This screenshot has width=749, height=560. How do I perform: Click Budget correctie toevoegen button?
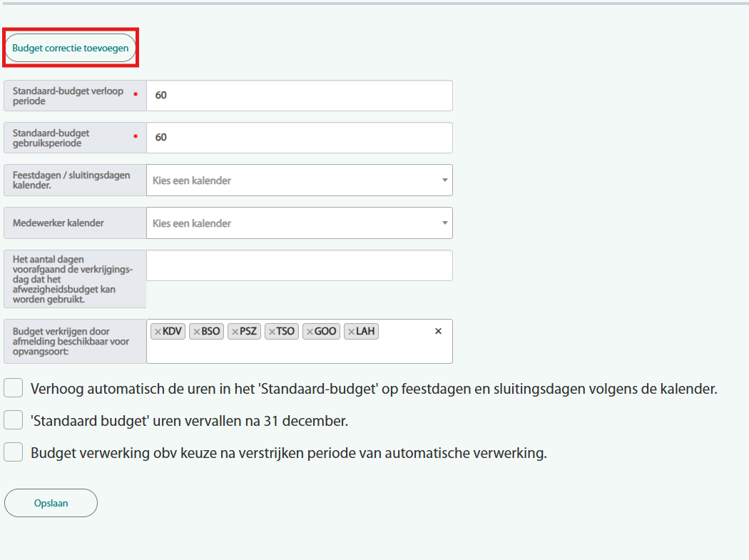pos(71,49)
